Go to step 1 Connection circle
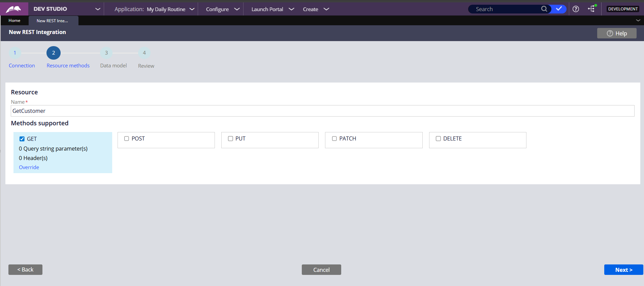This screenshot has height=286, width=644. tap(15, 53)
